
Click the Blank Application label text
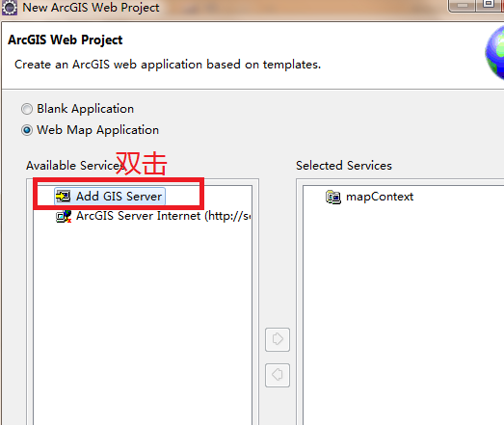pyautogui.click(x=85, y=109)
